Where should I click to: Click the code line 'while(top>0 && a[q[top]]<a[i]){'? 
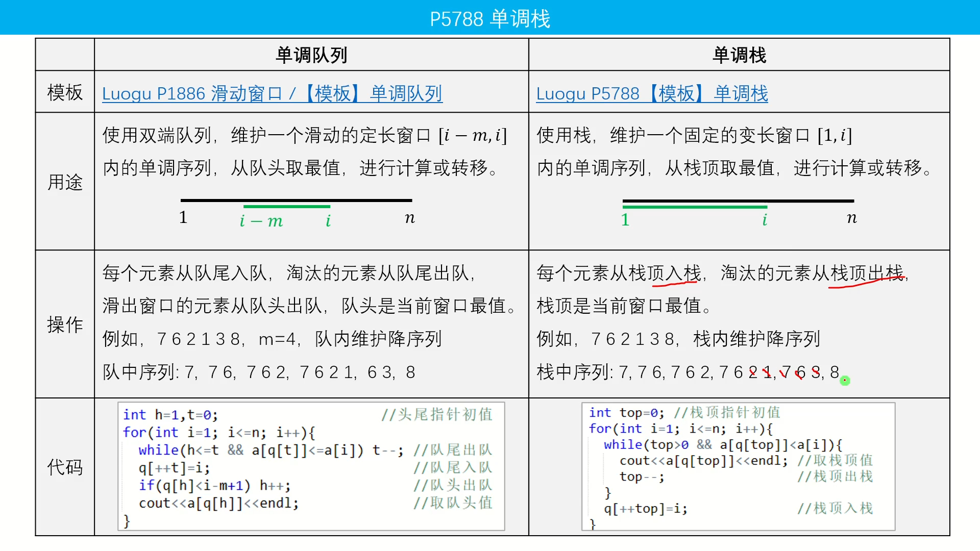[x=723, y=445]
